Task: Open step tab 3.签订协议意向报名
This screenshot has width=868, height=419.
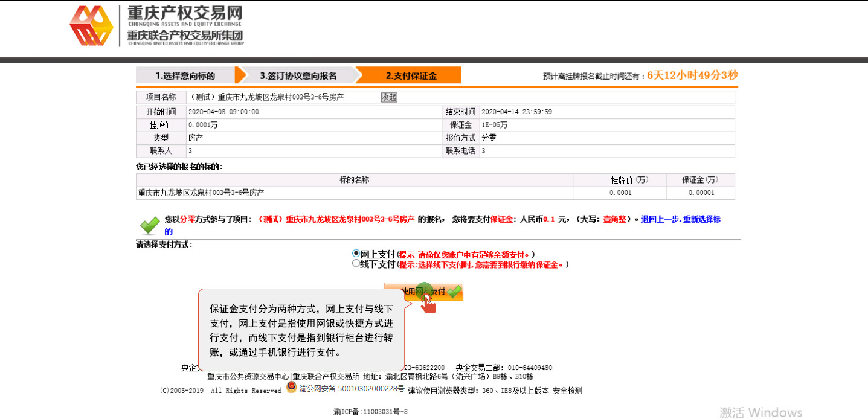Action: pos(298,75)
